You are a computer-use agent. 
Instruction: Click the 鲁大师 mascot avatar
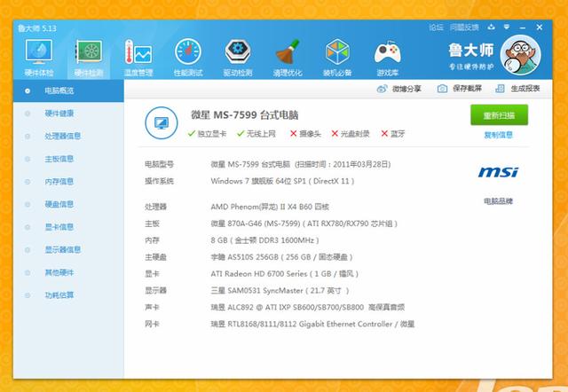pos(521,55)
